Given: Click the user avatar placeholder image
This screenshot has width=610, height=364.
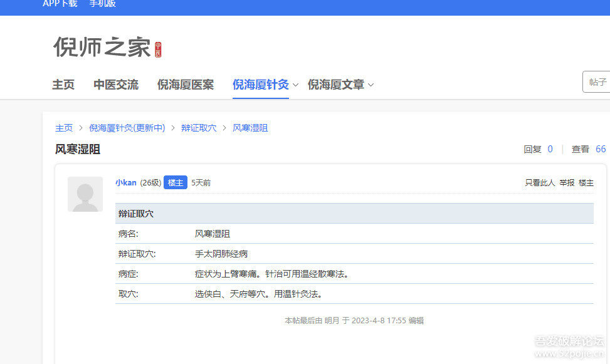Looking at the screenshot, I should point(85,194).
